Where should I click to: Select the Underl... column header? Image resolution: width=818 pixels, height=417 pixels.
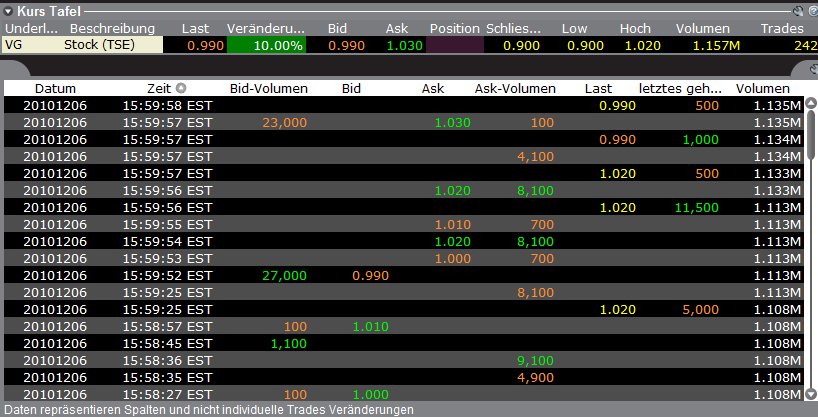pos(31,29)
